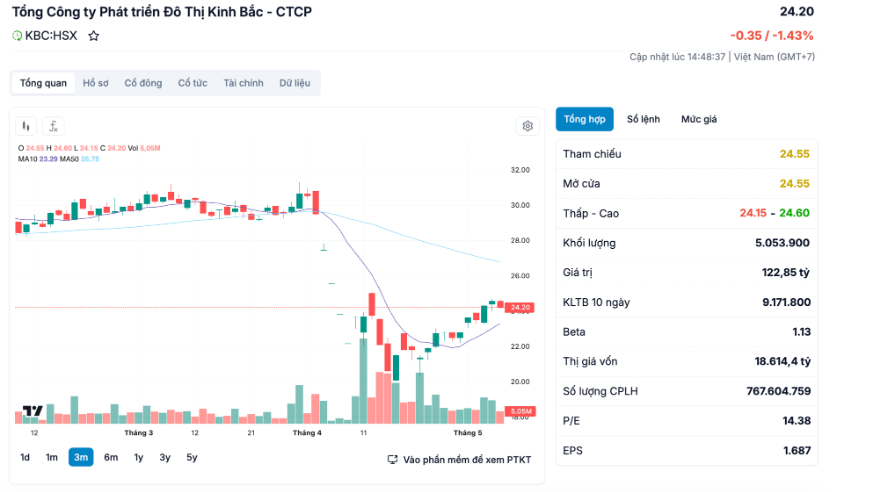875x492 pixels.
Task: Add KBC to watchlist with star icon
Action: pos(94,36)
